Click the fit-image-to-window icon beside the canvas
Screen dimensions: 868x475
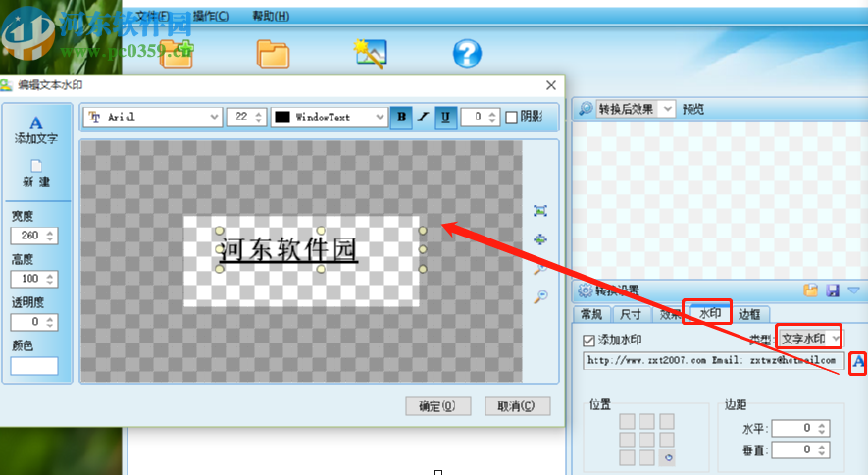click(540, 211)
